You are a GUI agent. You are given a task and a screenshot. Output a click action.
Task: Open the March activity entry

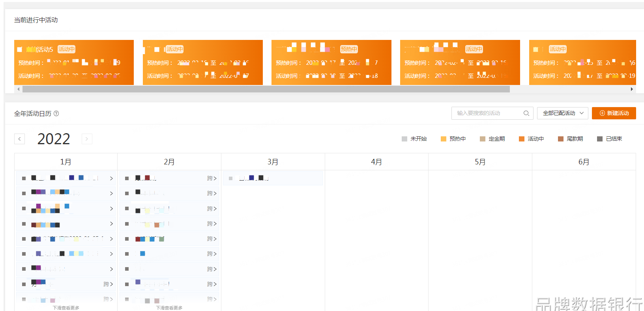click(273, 179)
